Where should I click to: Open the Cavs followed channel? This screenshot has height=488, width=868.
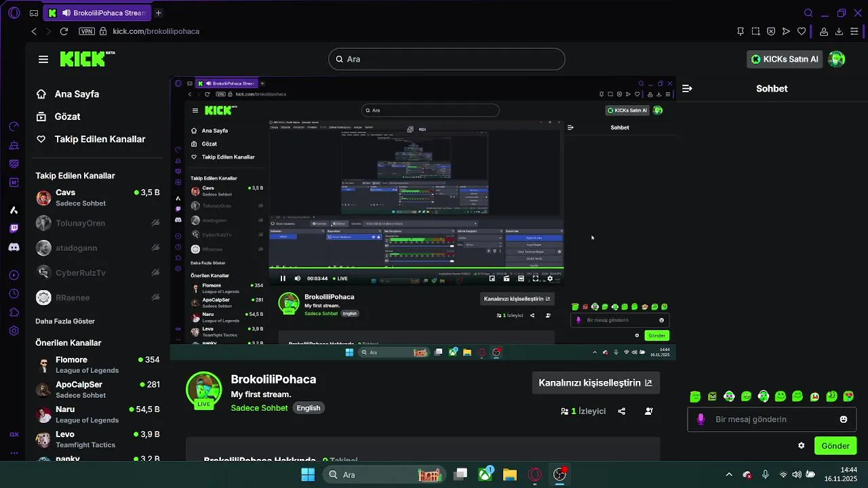tap(98, 197)
